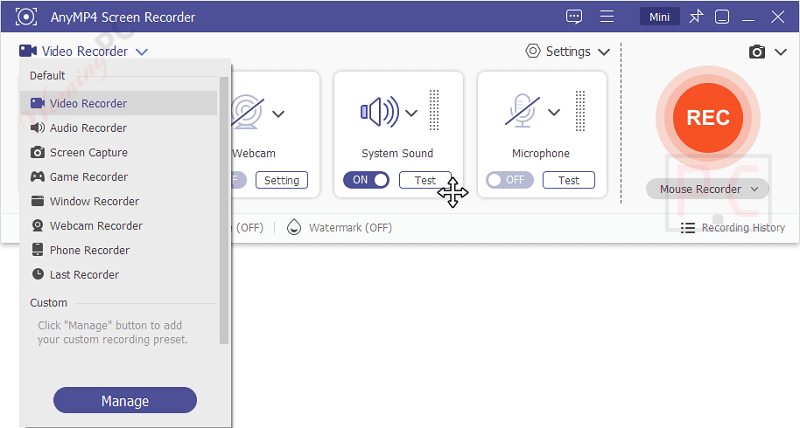
Task: Select Audio Recorder from the list
Action: pyautogui.click(x=118, y=128)
